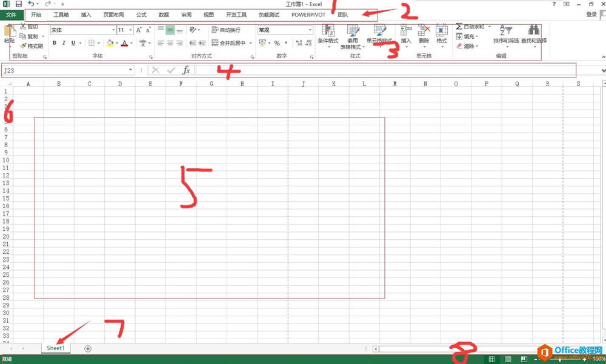Click the Percent Style (%) icon
606x364 pixels.
(x=277, y=43)
